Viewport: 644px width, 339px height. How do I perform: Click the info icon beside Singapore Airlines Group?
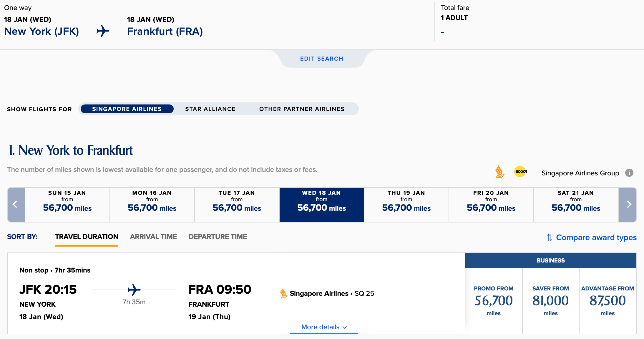tap(629, 173)
